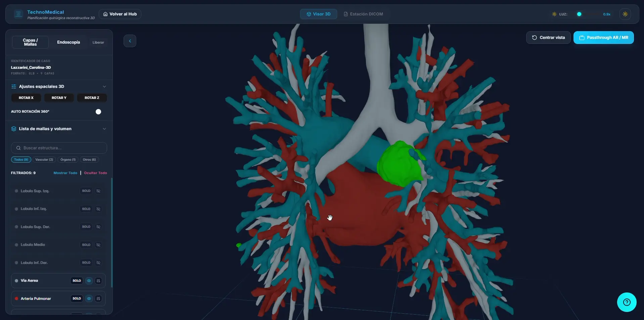The width and height of the screenshot is (644, 320).
Task: Click the Buscar estructura search field
Action: click(59, 148)
